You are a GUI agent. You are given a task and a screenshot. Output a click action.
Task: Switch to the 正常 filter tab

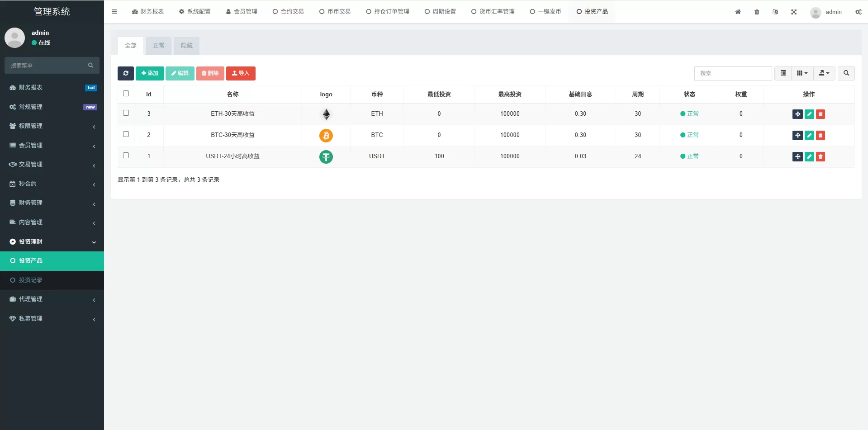[x=159, y=46]
